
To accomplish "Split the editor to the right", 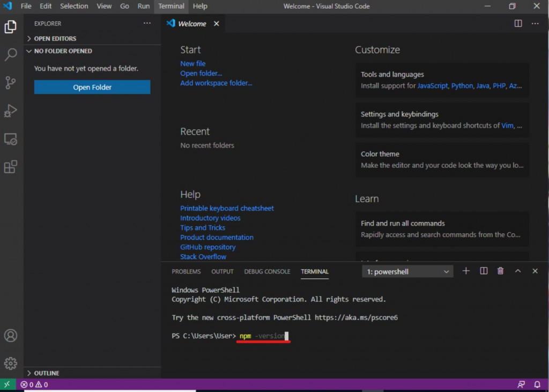I will [x=518, y=24].
